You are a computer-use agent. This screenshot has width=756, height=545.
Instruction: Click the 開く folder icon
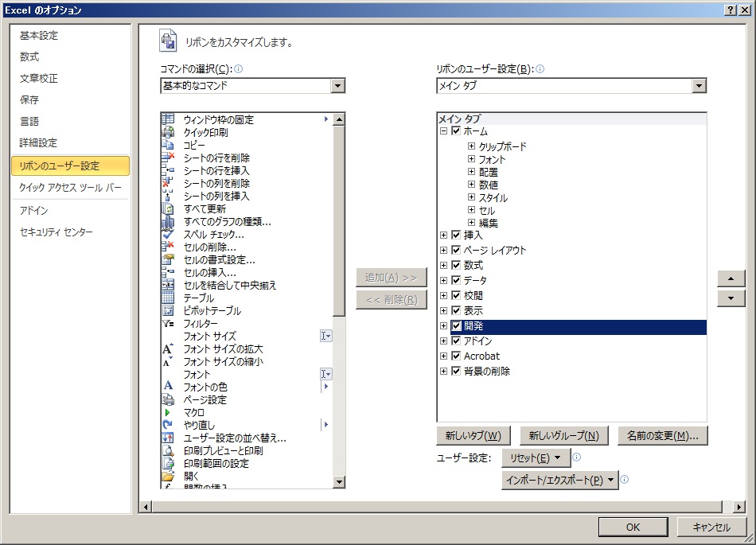[168, 476]
